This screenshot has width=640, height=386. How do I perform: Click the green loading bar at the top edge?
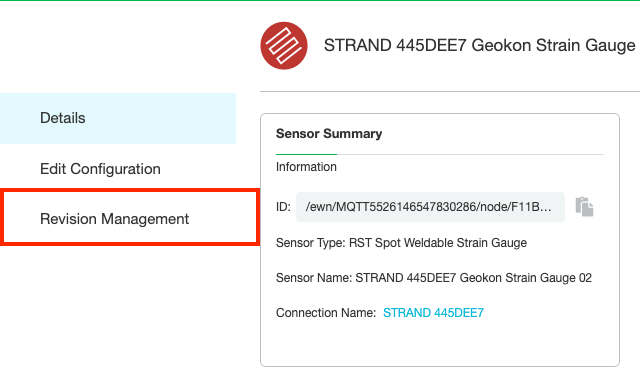(320, 0)
